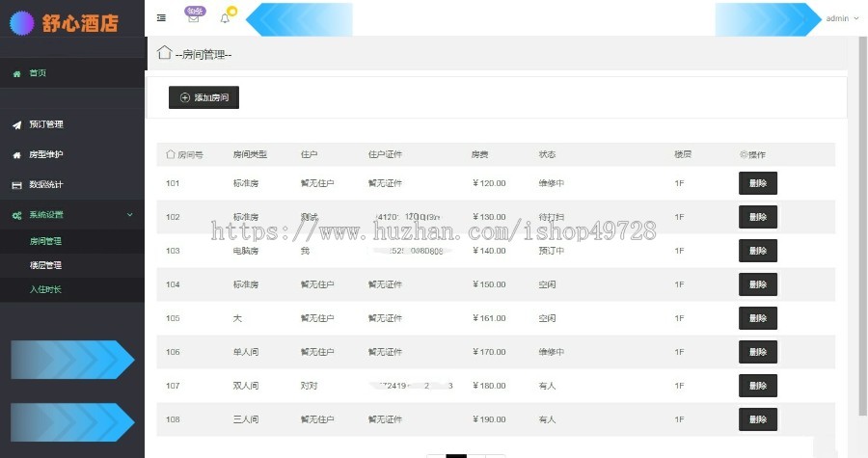Image resolution: width=868 pixels, height=458 pixels.
Task: Open 数据统计 menu item
Action: tap(72, 185)
